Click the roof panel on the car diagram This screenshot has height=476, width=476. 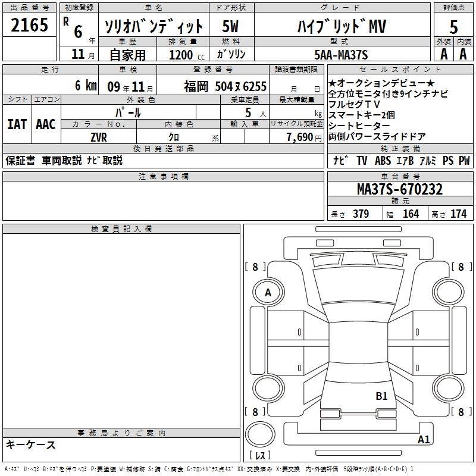pyautogui.click(x=358, y=344)
